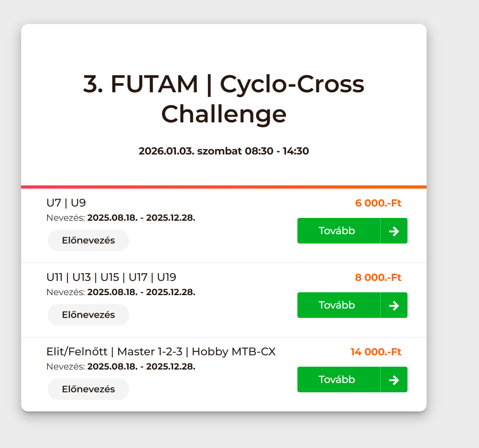This screenshot has width=479, height=448.
Task: Click Elit/Felnőtt | Master 1-2-3 | Hobby MTB-CX title
Action: point(161,352)
